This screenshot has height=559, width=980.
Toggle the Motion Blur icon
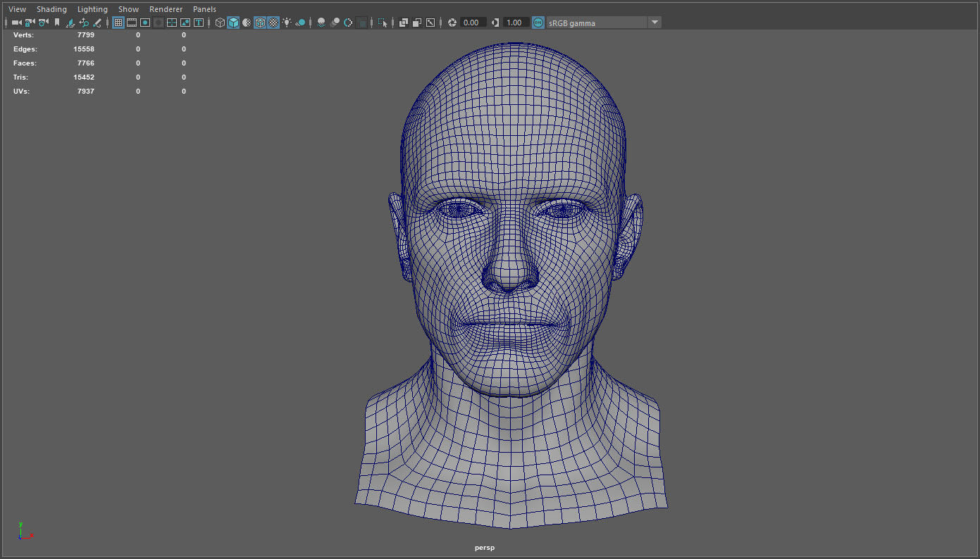click(x=335, y=23)
